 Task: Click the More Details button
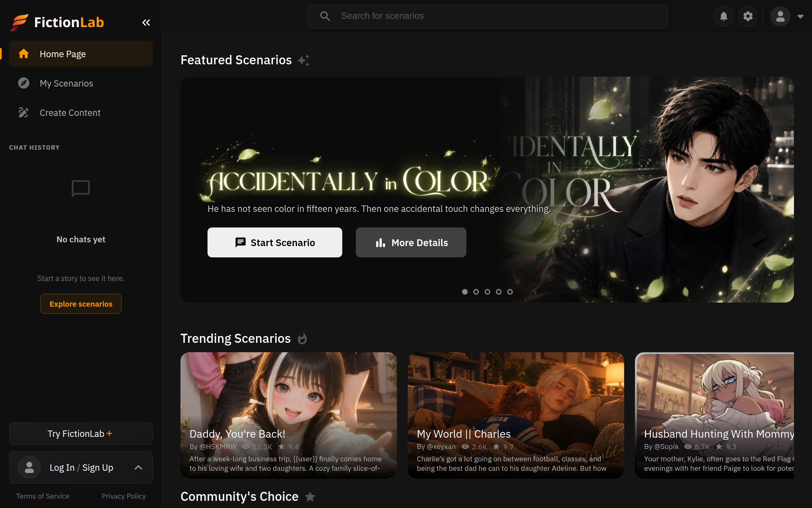point(411,242)
